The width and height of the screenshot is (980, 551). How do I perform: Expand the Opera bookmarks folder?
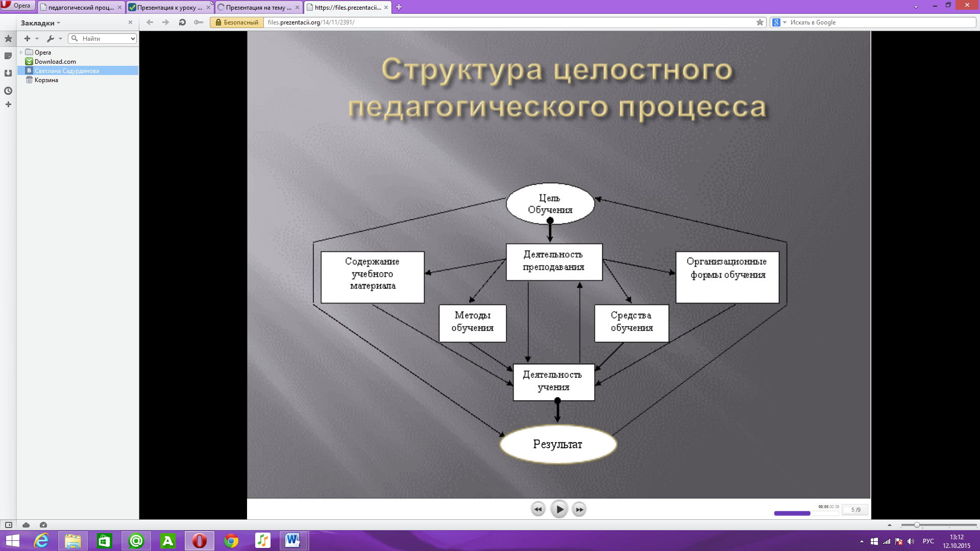pyautogui.click(x=21, y=53)
